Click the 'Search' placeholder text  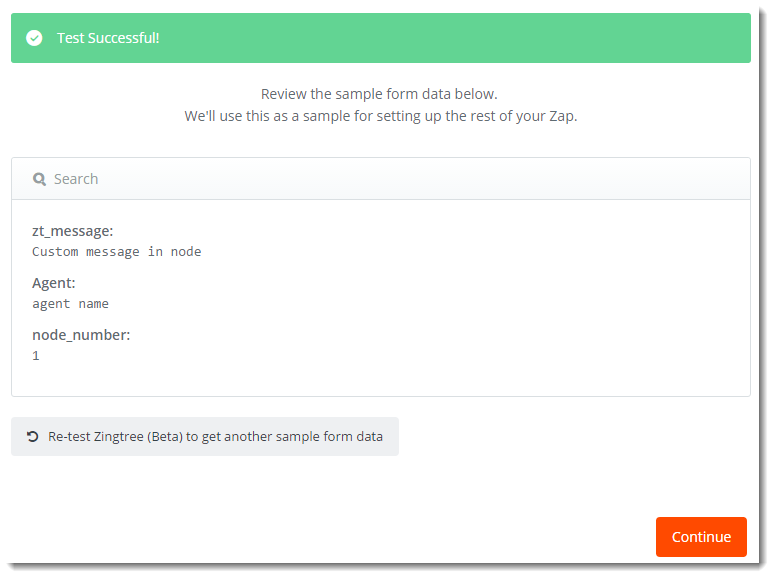(76, 179)
